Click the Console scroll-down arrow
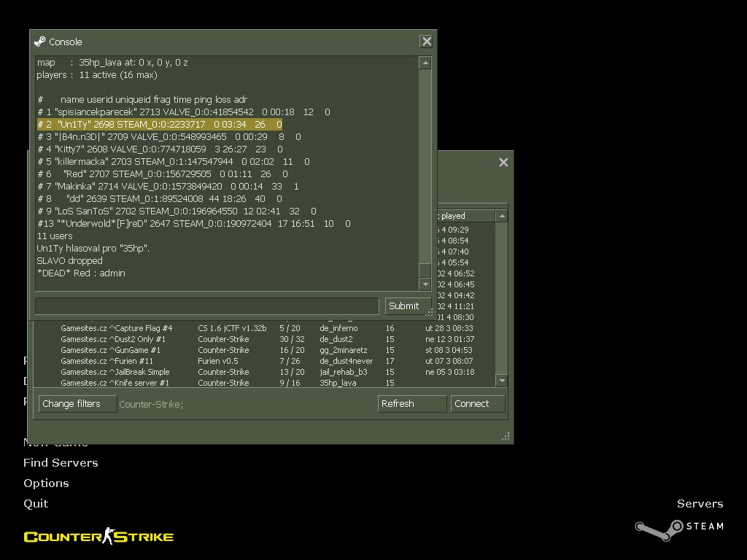 [425, 284]
